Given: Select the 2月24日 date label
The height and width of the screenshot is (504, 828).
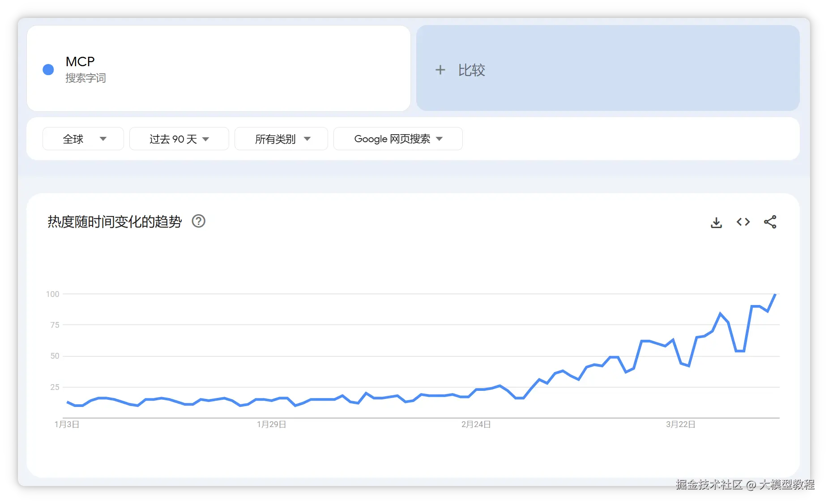Looking at the screenshot, I should [x=476, y=424].
